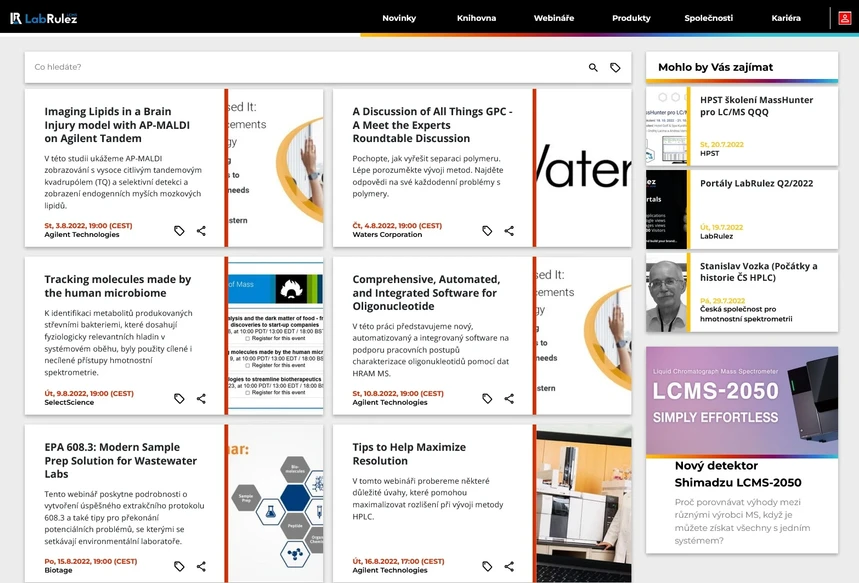859x583 pixels.
Task: Click the SelectScience schedule thumbnail
Action: pos(276,335)
